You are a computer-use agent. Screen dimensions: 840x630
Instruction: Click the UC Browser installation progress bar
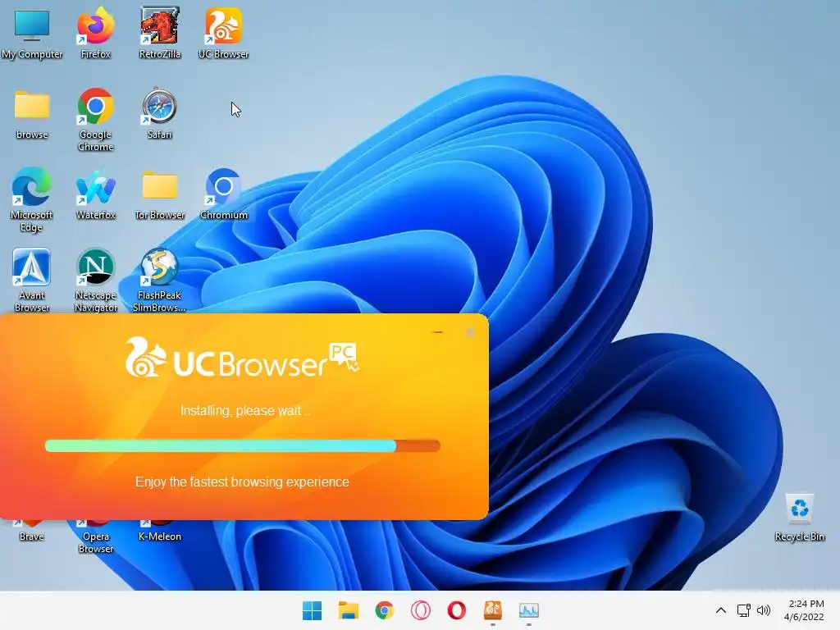point(243,445)
